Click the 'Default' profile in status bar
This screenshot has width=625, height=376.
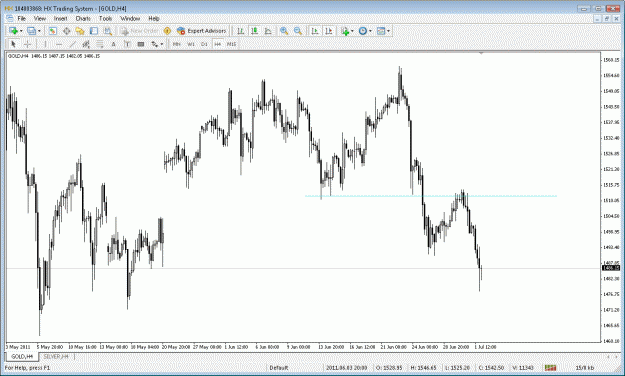click(x=279, y=368)
